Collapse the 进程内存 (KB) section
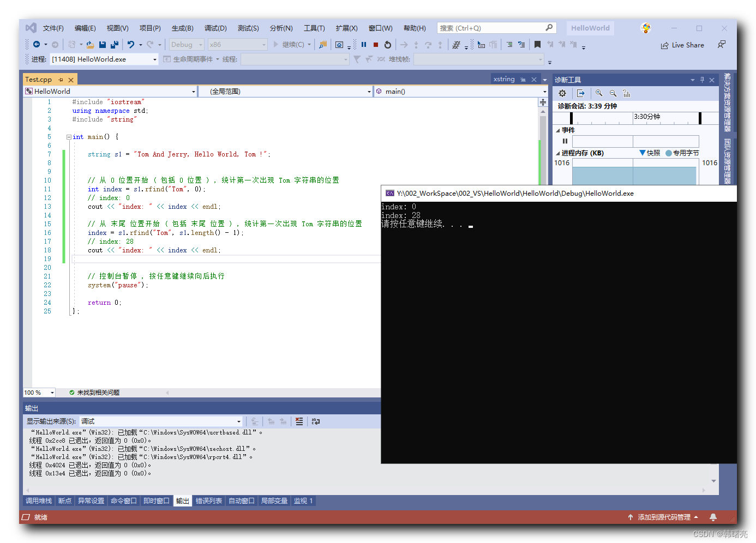Viewport: 756px width, 543px height. pos(557,153)
